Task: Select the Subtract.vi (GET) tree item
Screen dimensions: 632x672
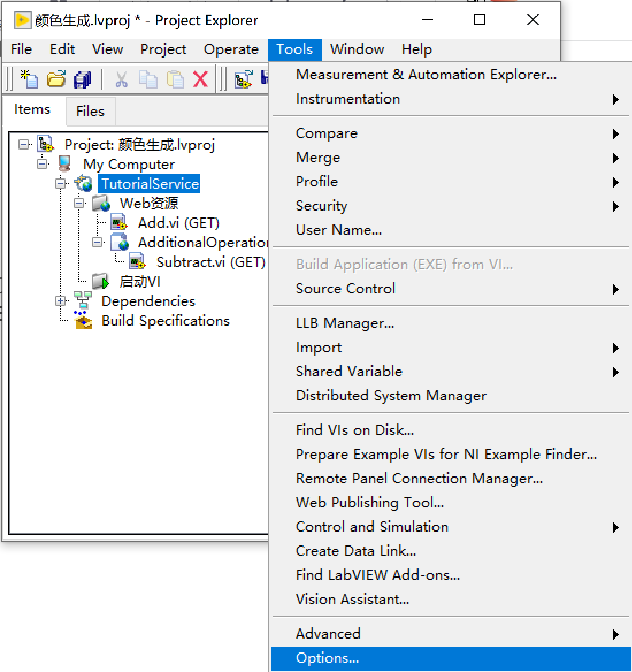Action: pyautogui.click(x=210, y=262)
